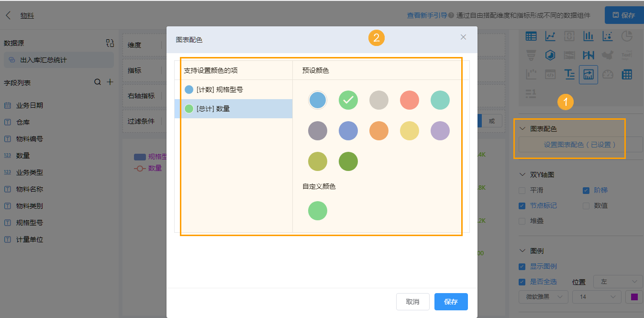Open the font size 14 dropdown
This screenshot has height=318, width=644.
coord(596,297)
